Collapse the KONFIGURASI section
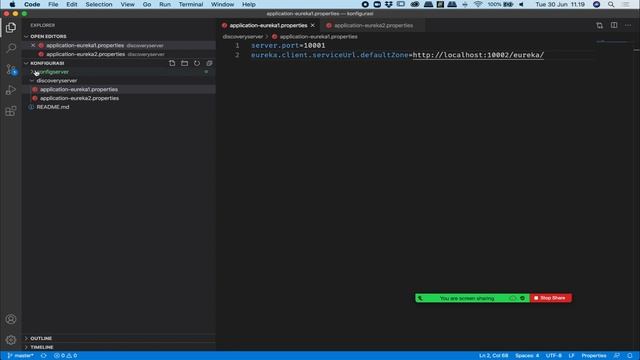This screenshot has width=640, height=360. click(x=47, y=63)
